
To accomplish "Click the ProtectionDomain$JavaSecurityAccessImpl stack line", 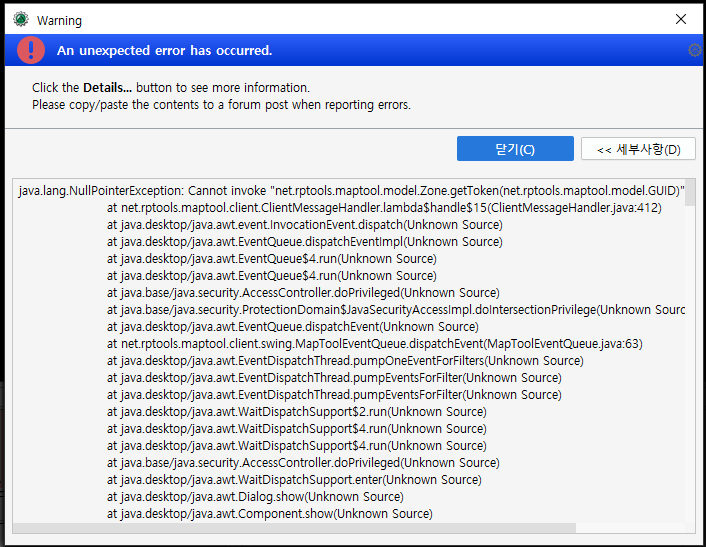I will coord(396,310).
